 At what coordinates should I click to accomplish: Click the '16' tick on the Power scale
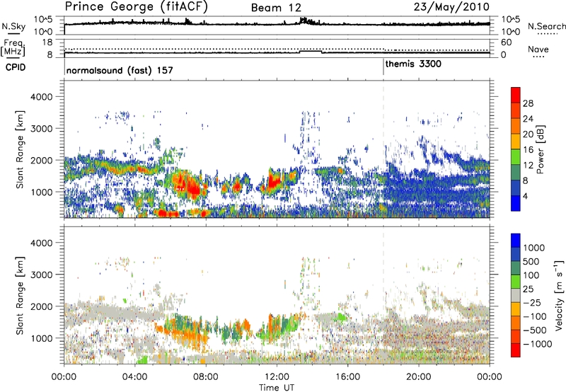528,150
